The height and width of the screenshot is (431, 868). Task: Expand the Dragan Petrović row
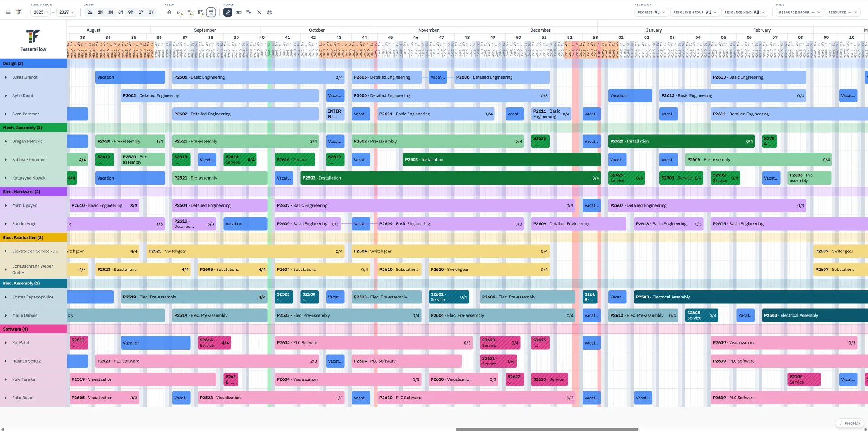click(5, 142)
